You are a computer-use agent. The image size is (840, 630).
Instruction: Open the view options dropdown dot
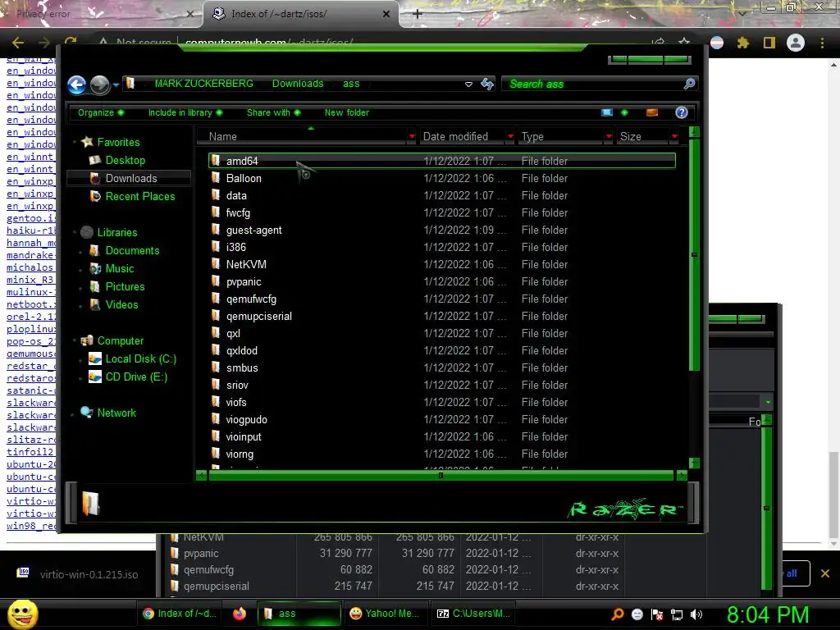pyautogui.click(x=624, y=112)
